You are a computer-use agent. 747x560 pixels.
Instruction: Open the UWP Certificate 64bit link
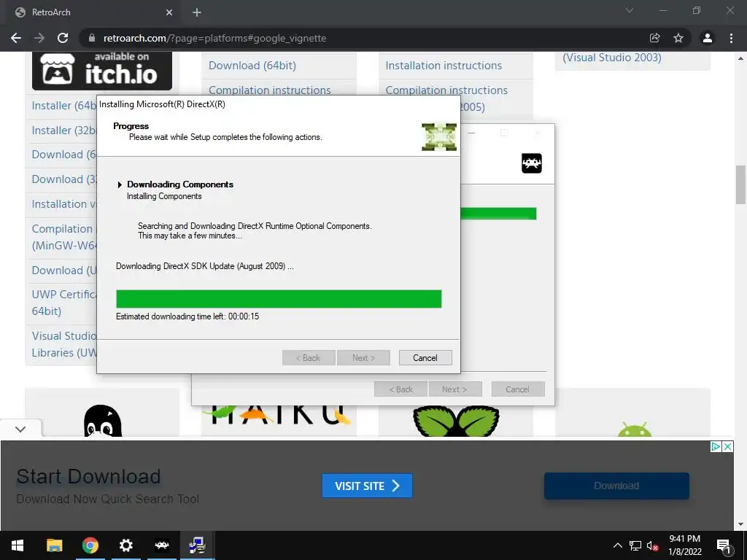point(64,303)
